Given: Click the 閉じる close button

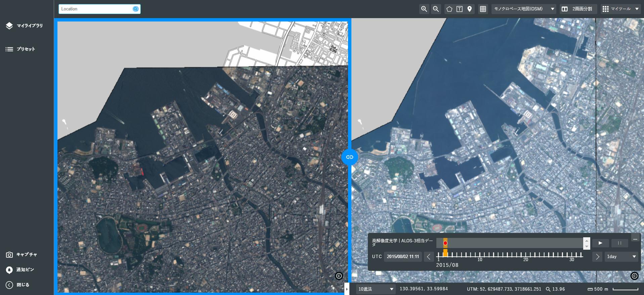Looking at the screenshot, I should 17,285.
